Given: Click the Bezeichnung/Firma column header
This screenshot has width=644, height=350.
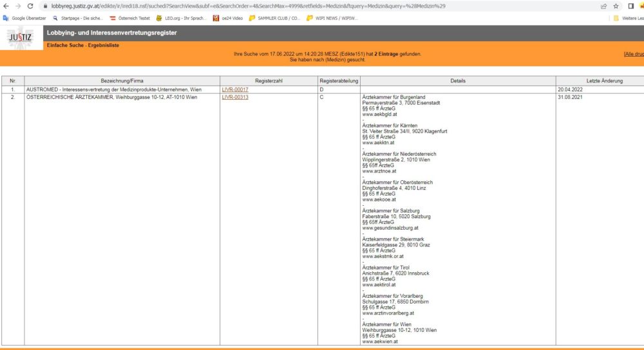Looking at the screenshot, I should pyautogui.click(x=122, y=81).
